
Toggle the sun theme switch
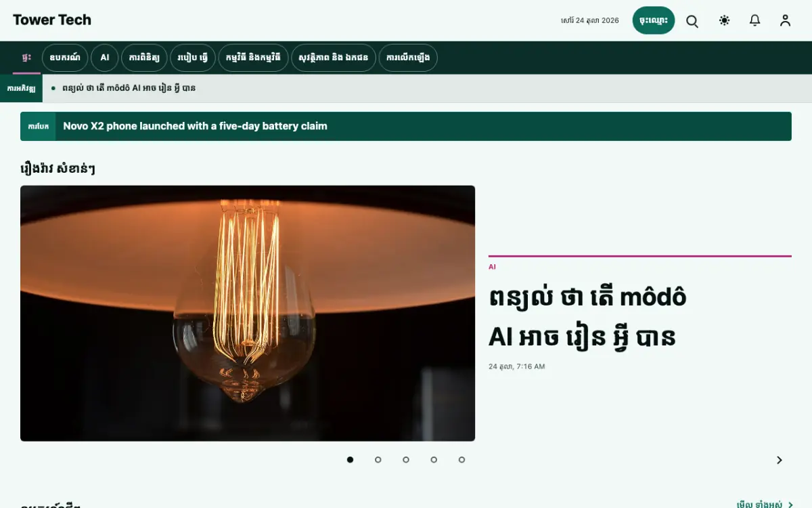point(724,21)
